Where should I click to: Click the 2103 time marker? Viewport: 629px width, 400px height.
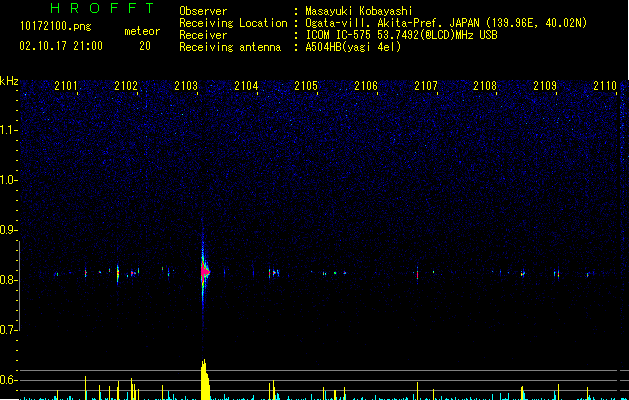pos(186,86)
